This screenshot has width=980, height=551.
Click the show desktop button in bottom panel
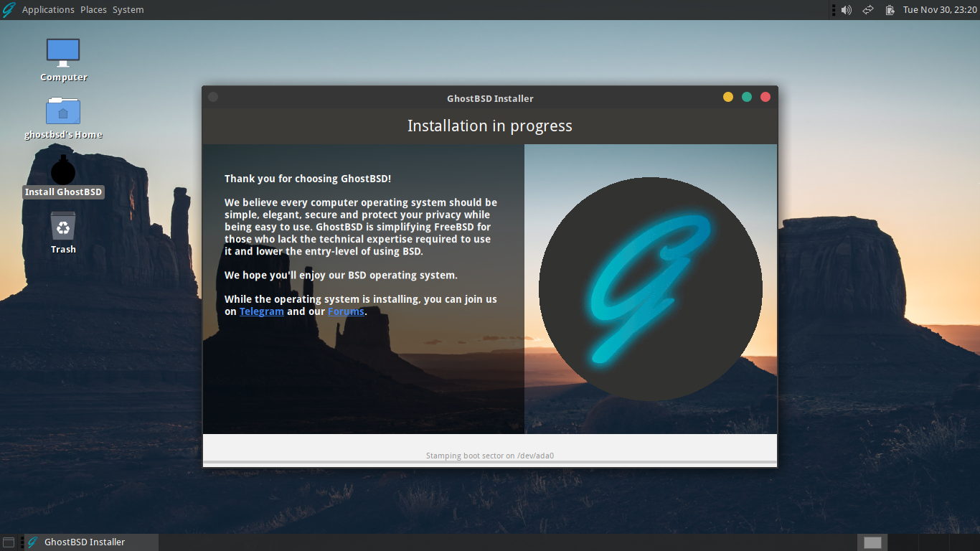[9, 542]
